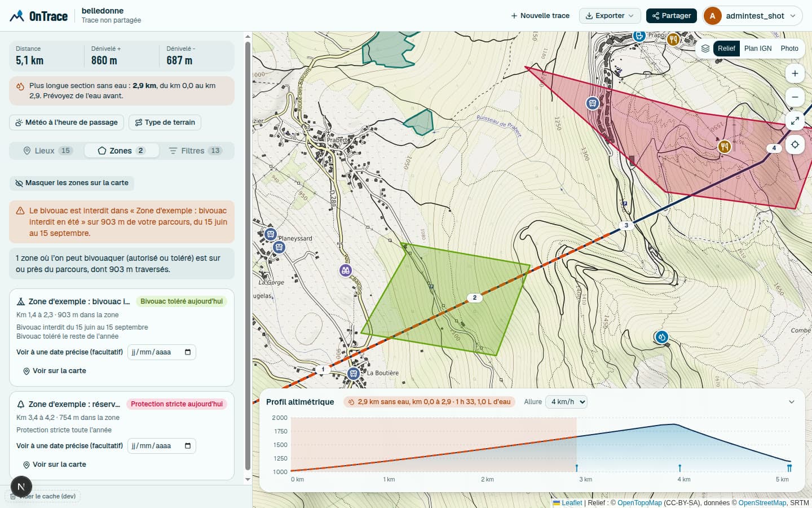812x508 pixels.
Task: Click waypoint 3 on the trace
Action: coord(626,225)
